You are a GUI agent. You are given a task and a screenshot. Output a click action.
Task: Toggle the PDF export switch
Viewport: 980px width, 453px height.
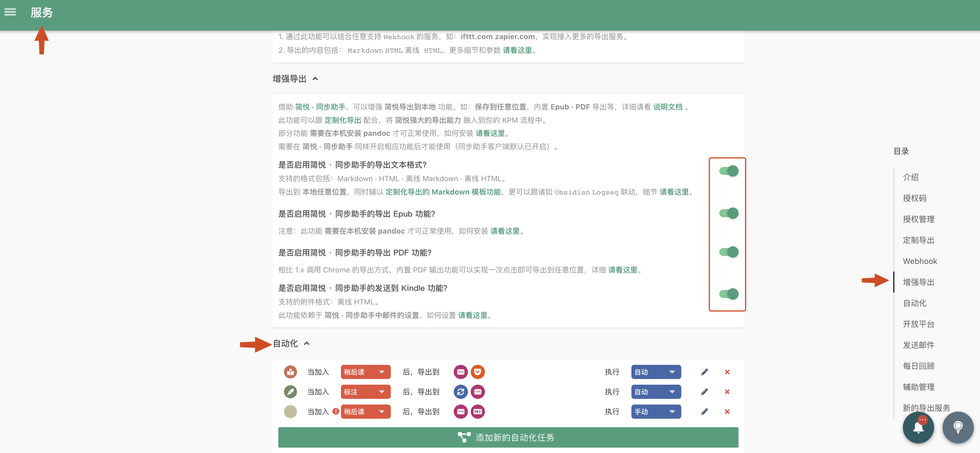(729, 252)
